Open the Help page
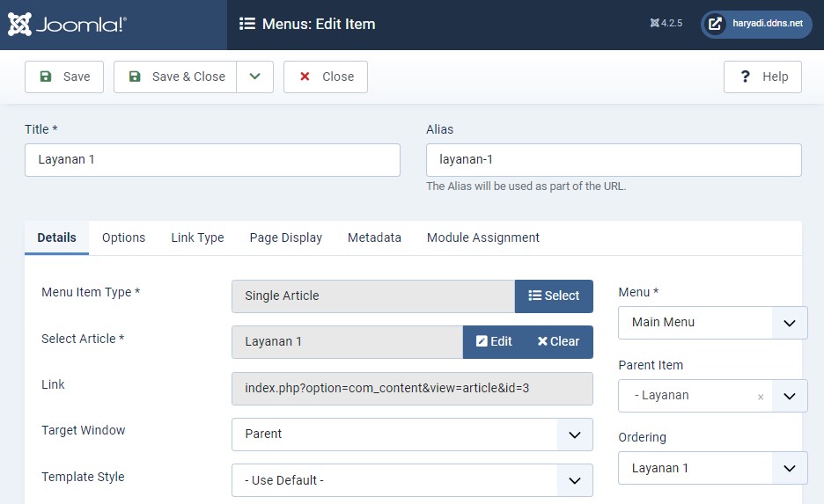824x504 pixels. [762, 77]
